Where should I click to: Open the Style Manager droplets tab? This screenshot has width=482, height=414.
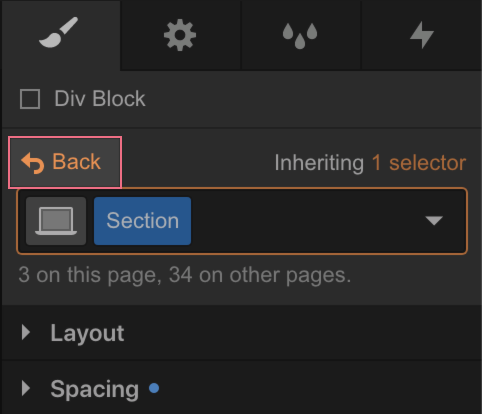pyautogui.click(x=300, y=35)
